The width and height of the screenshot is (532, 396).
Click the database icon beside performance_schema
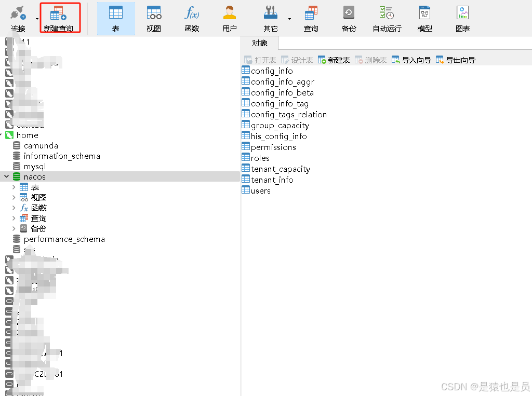(x=17, y=239)
